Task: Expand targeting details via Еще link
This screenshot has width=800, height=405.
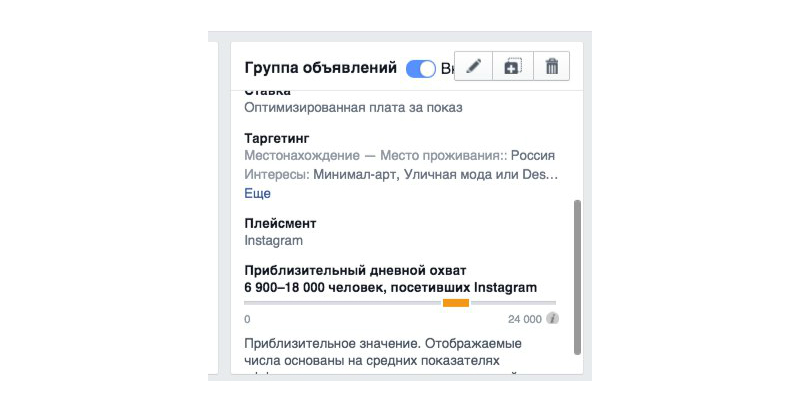Action: pyautogui.click(x=257, y=193)
